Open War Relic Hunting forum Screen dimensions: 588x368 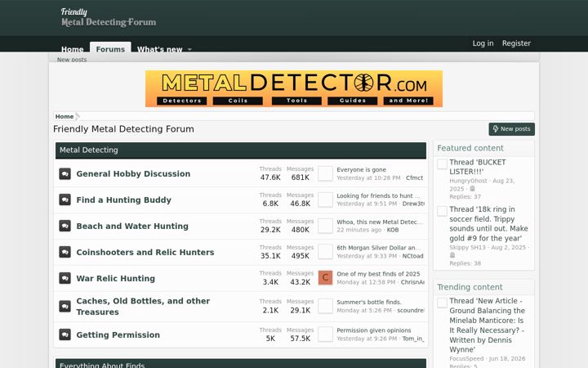pos(115,278)
